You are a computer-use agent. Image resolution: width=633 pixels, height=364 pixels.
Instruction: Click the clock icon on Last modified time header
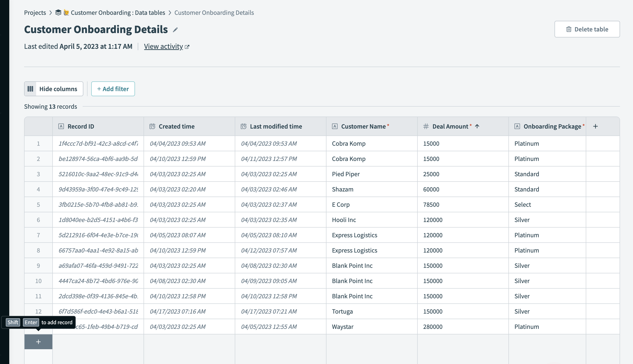pyautogui.click(x=244, y=126)
